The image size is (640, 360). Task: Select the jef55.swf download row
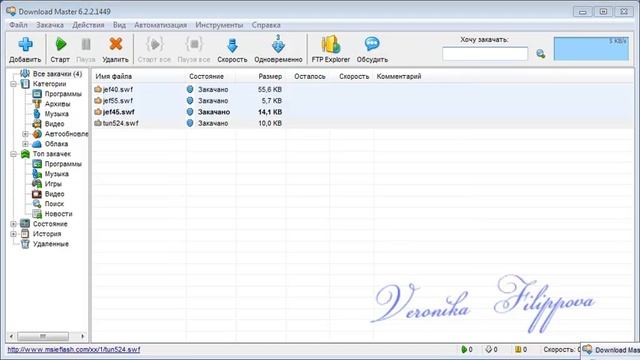click(362, 101)
